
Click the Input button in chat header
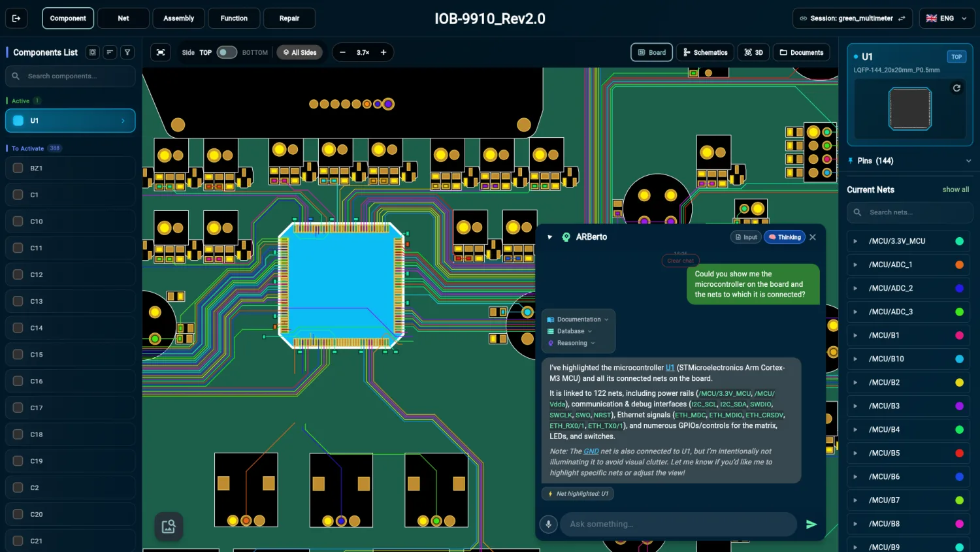tap(745, 237)
